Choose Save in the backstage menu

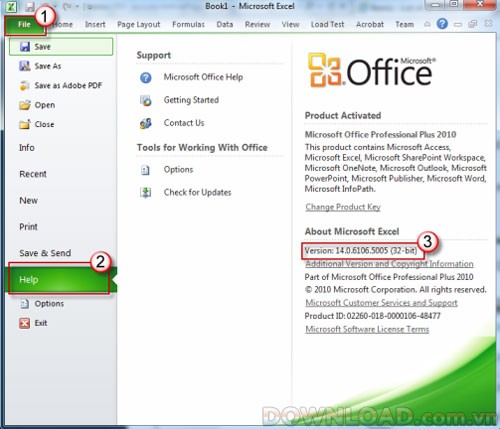tap(61, 46)
